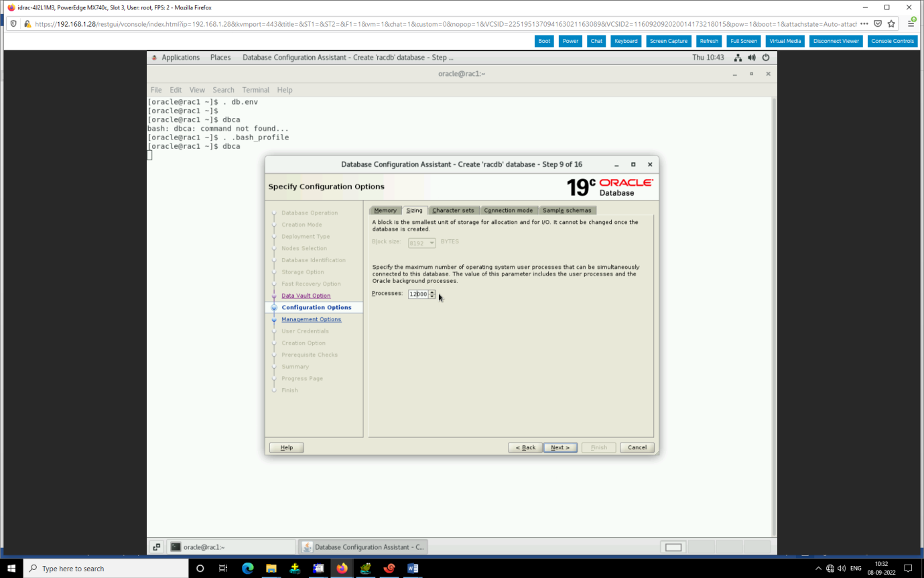Open Firefox page actions ellipsis
The width and height of the screenshot is (924, 578).
tap(864, 23)
